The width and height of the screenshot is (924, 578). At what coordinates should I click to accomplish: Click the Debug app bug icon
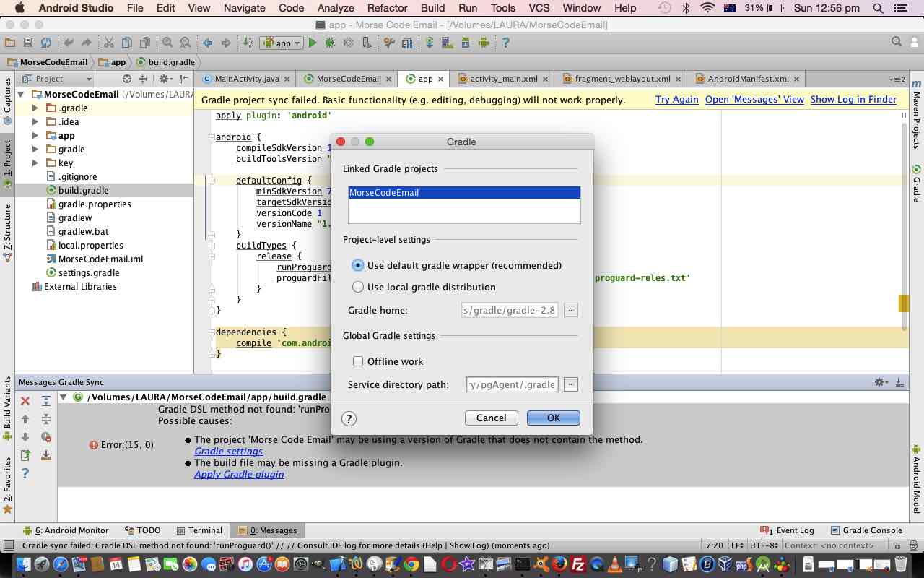click(x=331, y=43)
